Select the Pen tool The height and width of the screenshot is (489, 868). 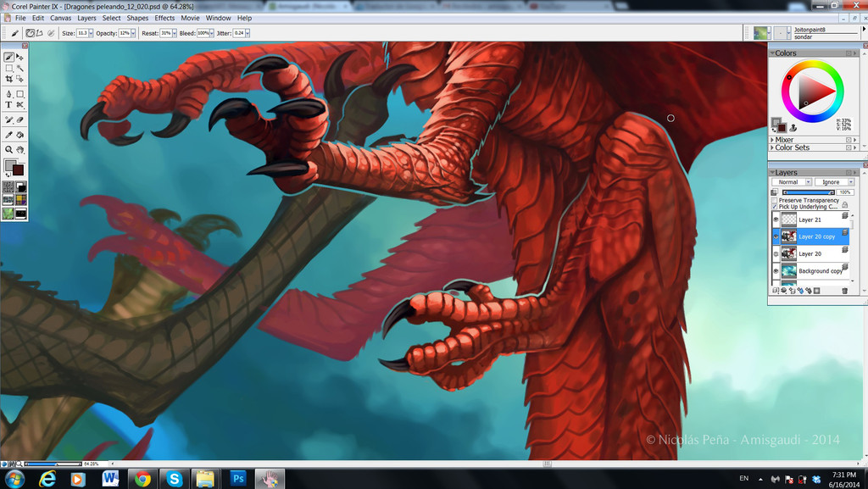point(8,94)
